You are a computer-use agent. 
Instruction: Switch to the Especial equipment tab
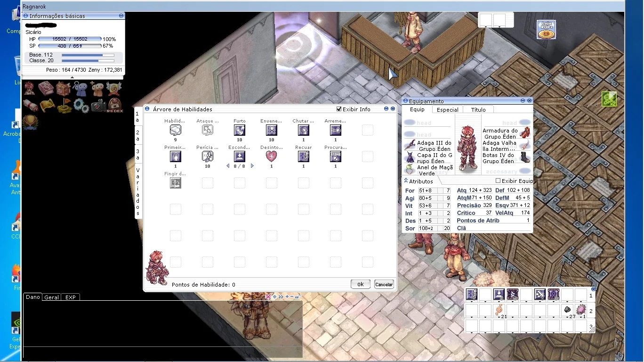447,109
